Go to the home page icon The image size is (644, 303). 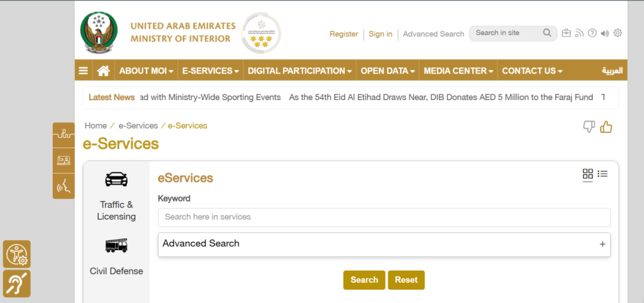(104, 71)
